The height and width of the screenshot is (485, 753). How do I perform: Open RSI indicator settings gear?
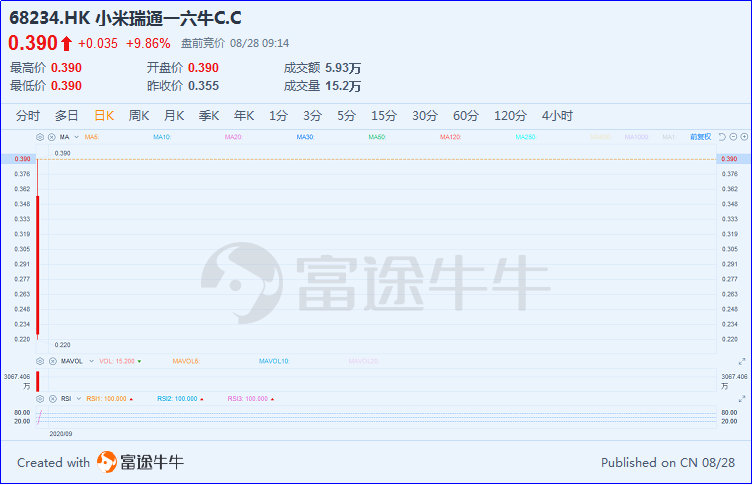[40, 399]
